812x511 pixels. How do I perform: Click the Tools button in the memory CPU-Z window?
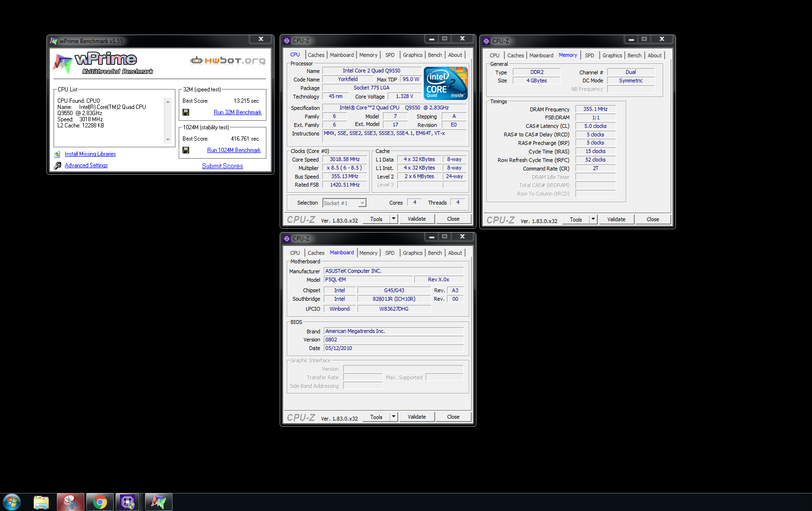point(576,219)
